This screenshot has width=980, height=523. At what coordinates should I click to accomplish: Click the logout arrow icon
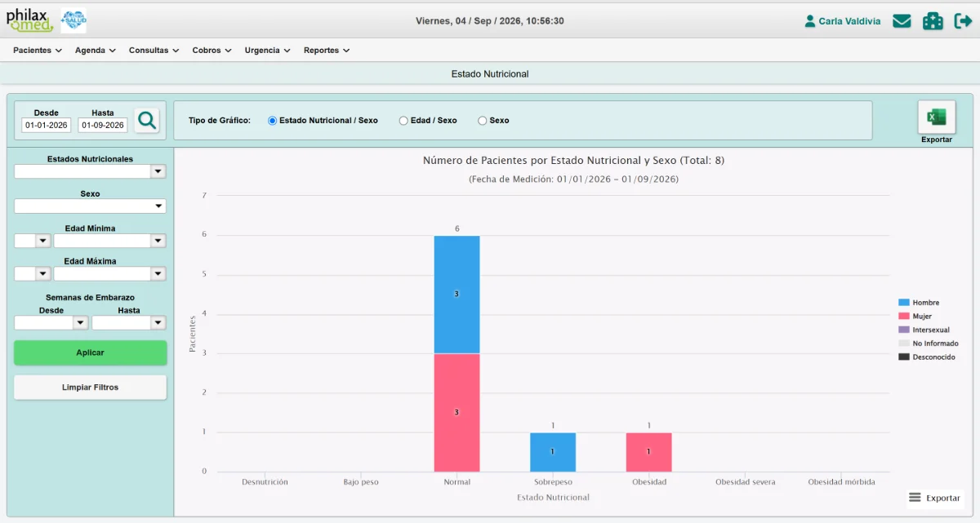pos(963,21)
